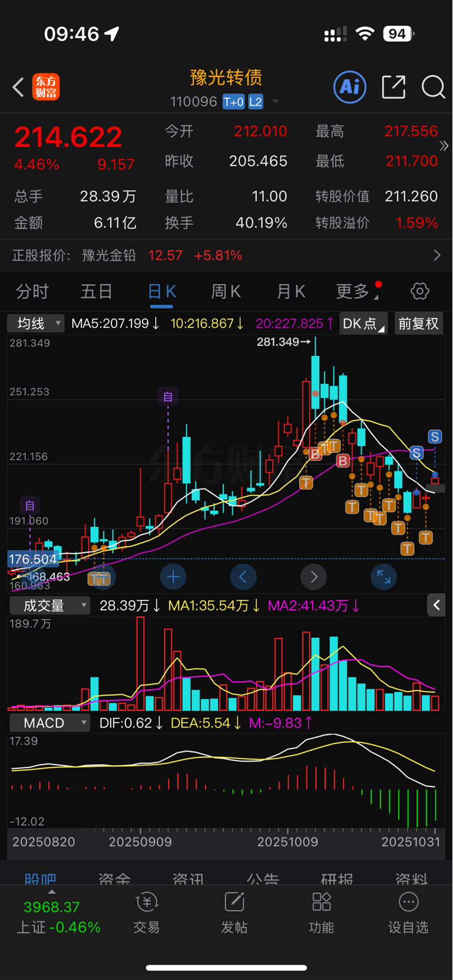Screen dimensions: 453x980
Task: Open the 研报 tab
Action: click(x=337, y=878)
